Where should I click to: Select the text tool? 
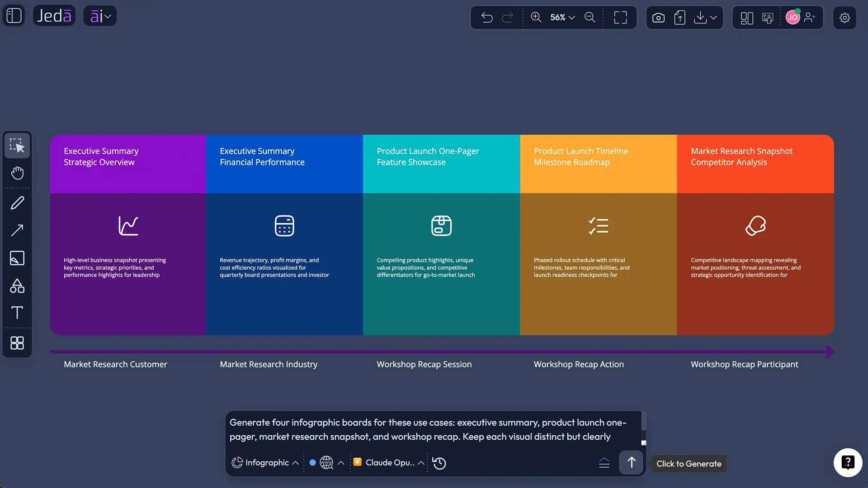tap(17, 313)
